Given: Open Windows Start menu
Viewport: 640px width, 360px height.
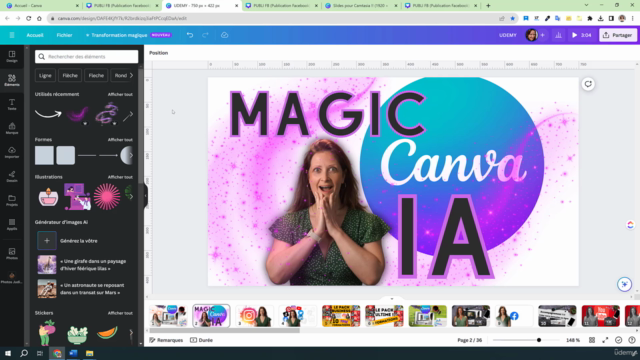Looking at the screenshot, I should click(x=8, y=353).
